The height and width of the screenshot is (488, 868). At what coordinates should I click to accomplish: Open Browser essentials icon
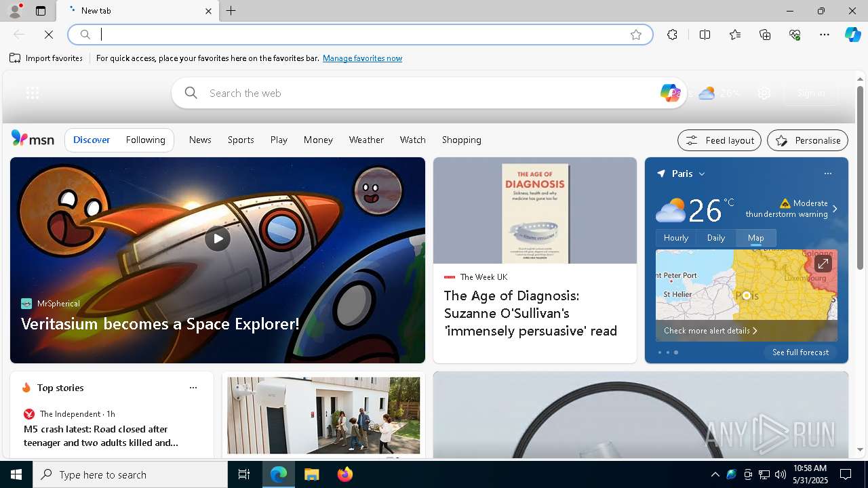coord(795,35)
